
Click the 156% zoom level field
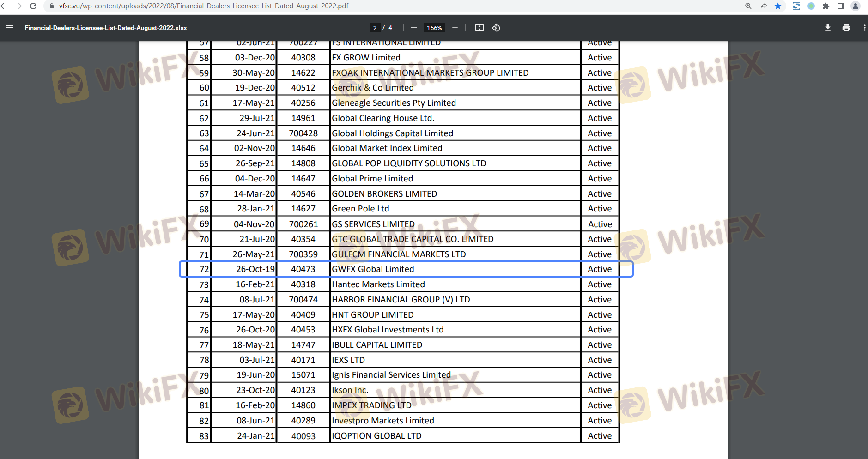pos(434,28)
